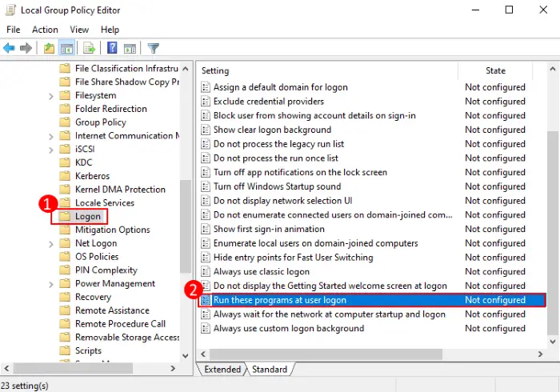
Task: Select 'Always wait for the network at computer startup and logon'
Action: click(x=330, y=314)
